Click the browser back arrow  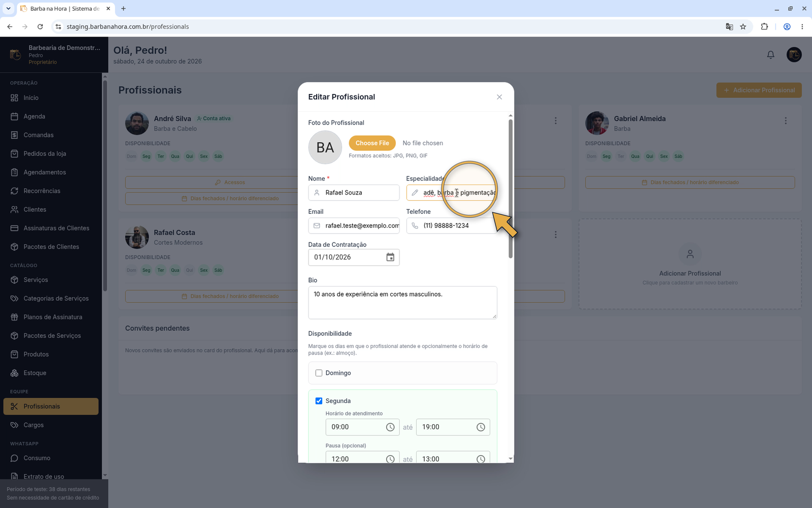10,26
